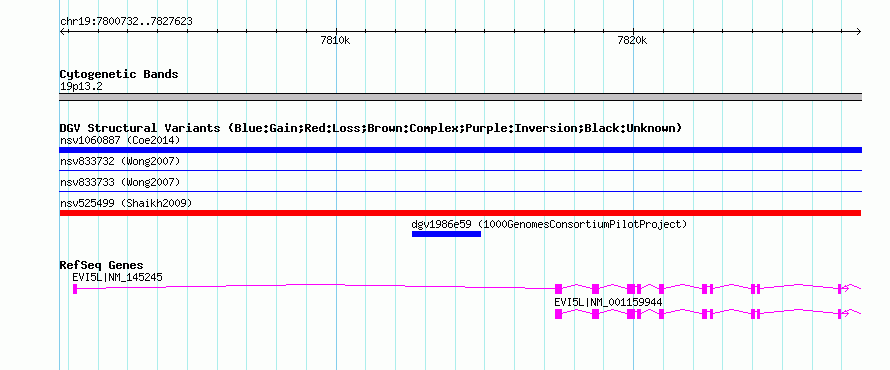Select the RefSeq Genes track title
The height and width of the screenshot is (370, 890).
(102, 265)
